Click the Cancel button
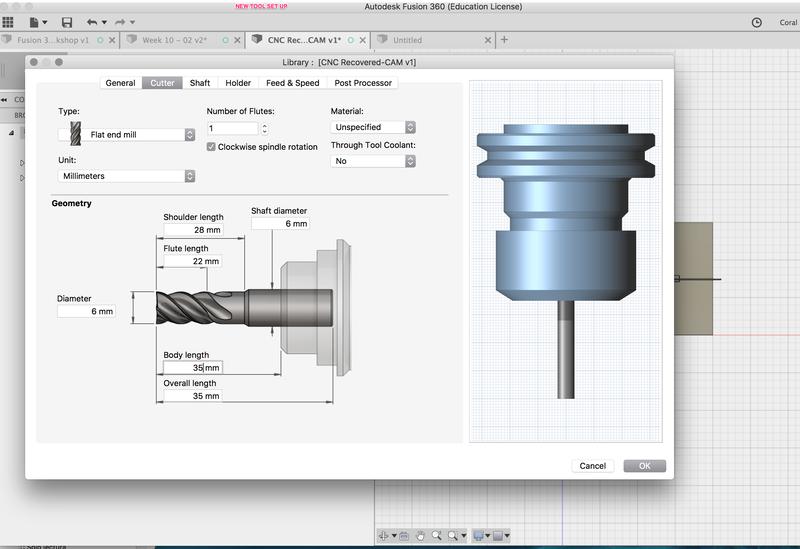This screenshot has height=549, width=800. 592,466
